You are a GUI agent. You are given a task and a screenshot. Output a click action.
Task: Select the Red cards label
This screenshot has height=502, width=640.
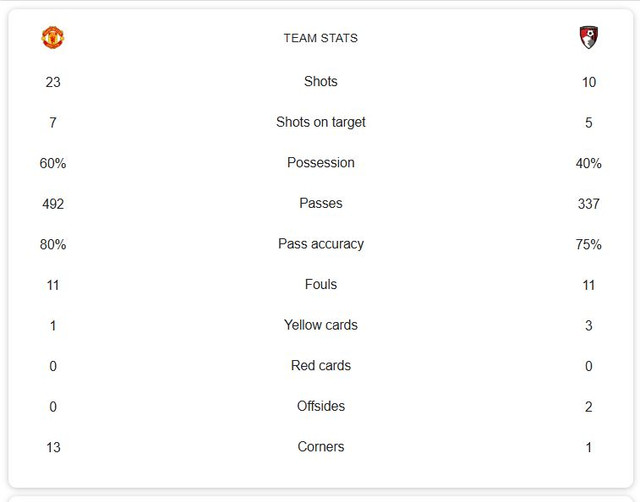coord(321,365)
